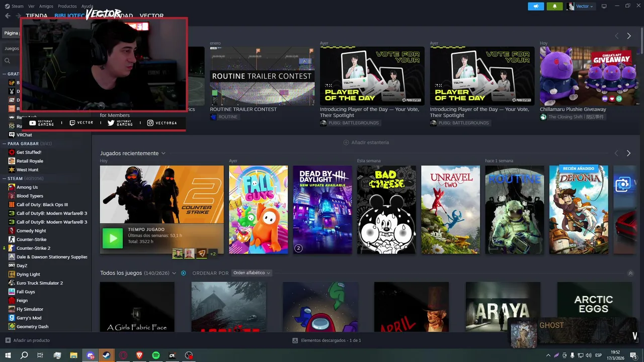
Task: Open the Orden alfabético sort dropdown
Action: point(252,273)
